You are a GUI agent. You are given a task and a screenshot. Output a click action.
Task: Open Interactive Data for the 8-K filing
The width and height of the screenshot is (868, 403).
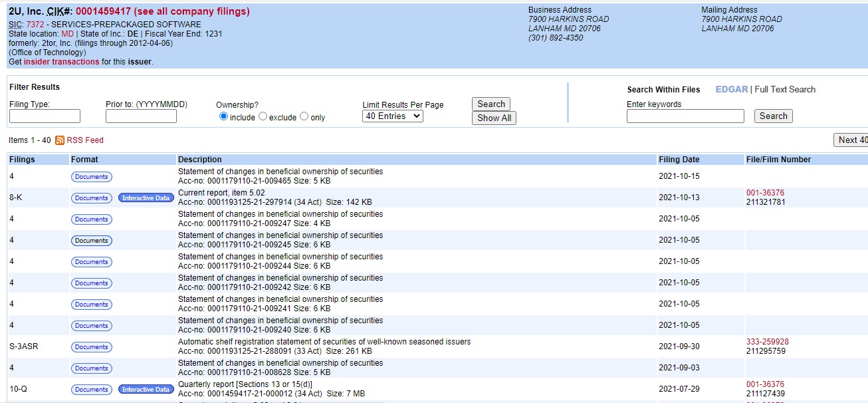click(x=146, y=198)
